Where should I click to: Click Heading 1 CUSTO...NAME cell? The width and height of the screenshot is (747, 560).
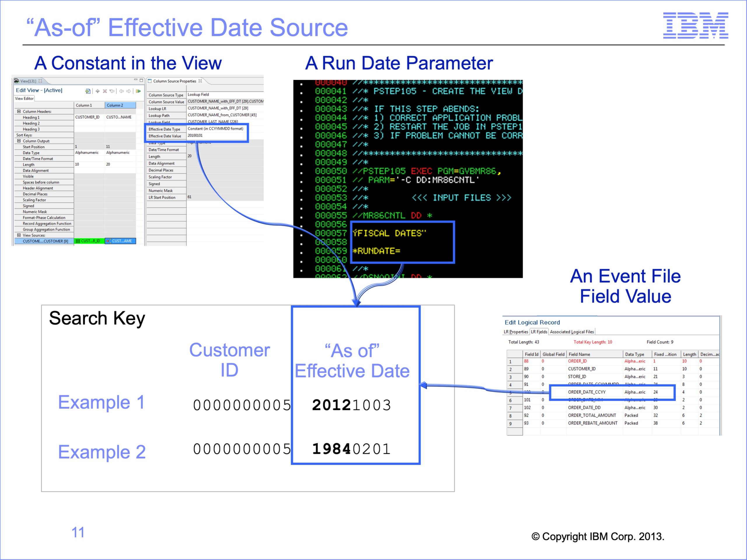pos(121,117)
